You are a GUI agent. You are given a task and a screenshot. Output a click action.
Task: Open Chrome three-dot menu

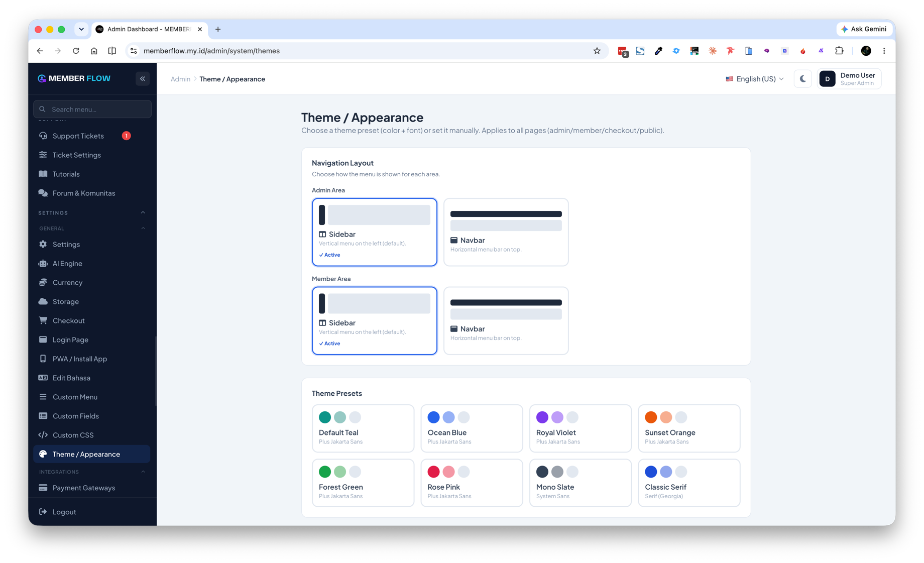(x=884, y=51)
